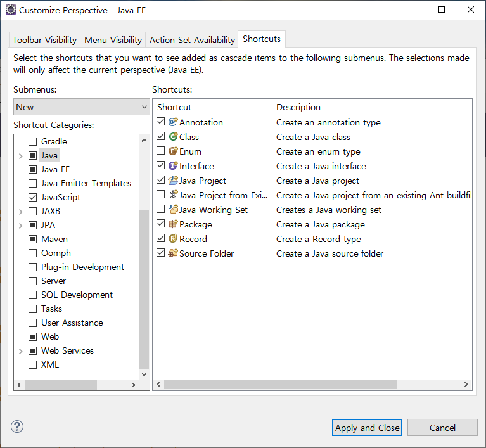The image size is (486, 448).
Task: Uncheck the Source Folder checkbox
Action: 160,252
